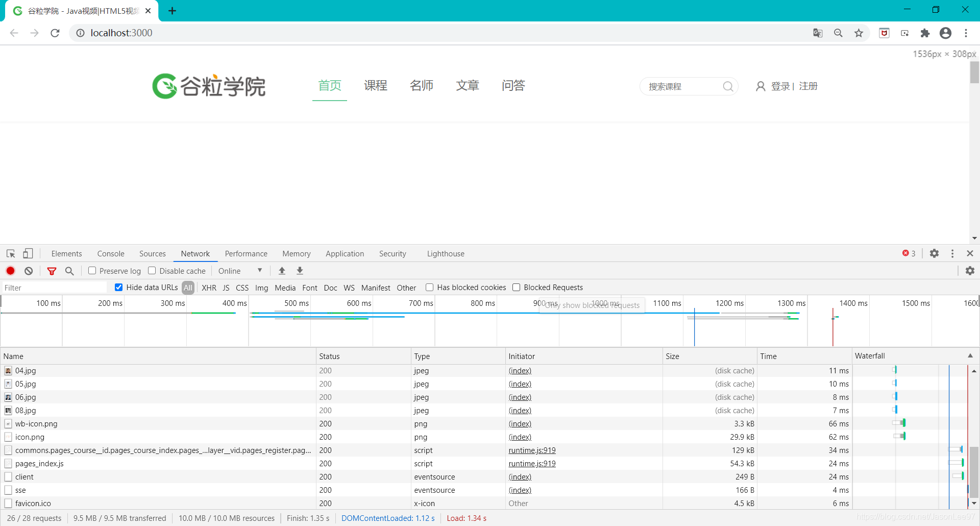Import HAR file with upload arrow
The height and width of the screenshot is (526, 980).
pyautogui.click(x=282, y=271)
